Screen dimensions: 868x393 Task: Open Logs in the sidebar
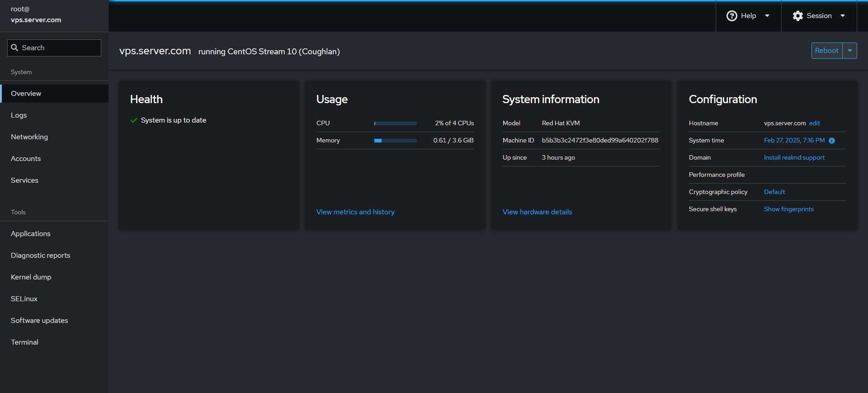54,115
